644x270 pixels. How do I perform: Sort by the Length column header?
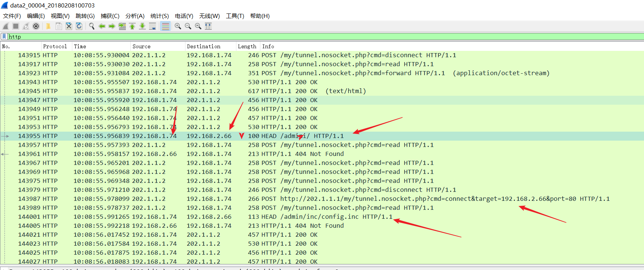click(x=248, y=46)
